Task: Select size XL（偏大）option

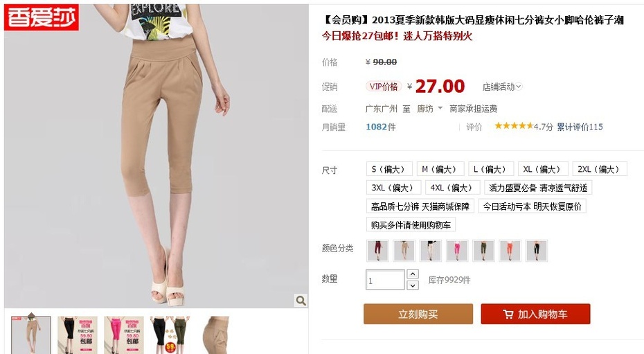Action: click(x=543, y=169)
